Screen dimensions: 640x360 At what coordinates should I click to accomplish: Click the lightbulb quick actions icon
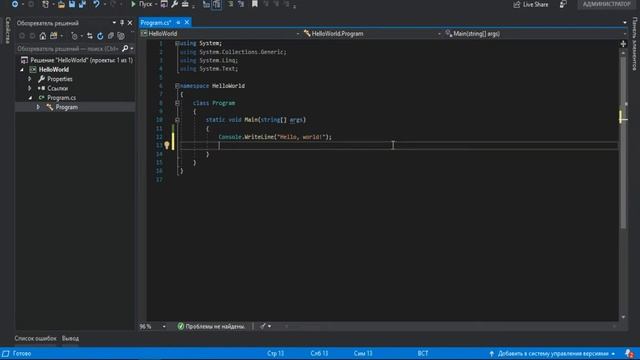click(167, 145)
